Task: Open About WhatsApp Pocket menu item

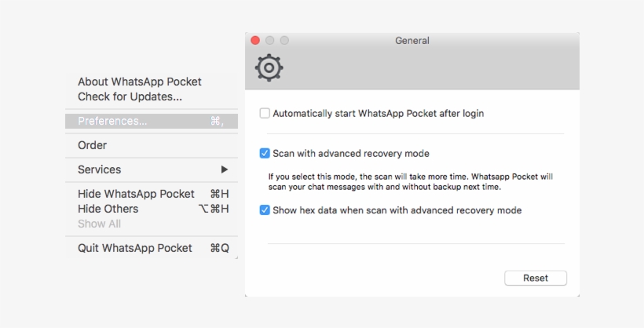Action: pyautogui.click(x=152, y=82)
